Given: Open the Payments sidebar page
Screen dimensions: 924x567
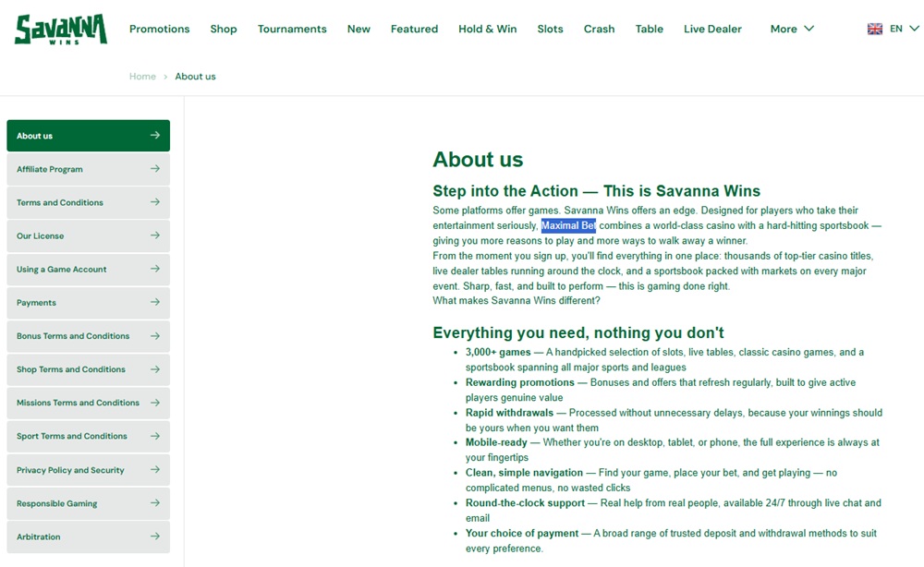Looking at the screenshot, I should pos(89,302).
